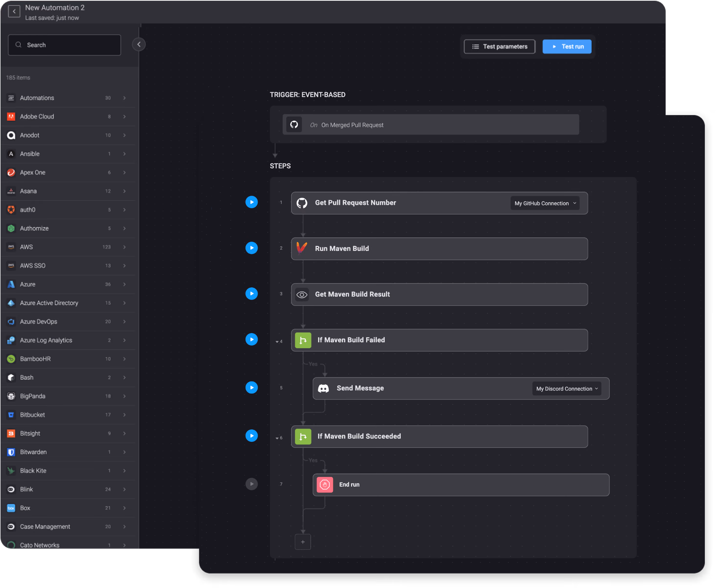Run step 2 Run Maven Build
The width and height of the screenshot is (716, 588).
(x=251, y=248)
